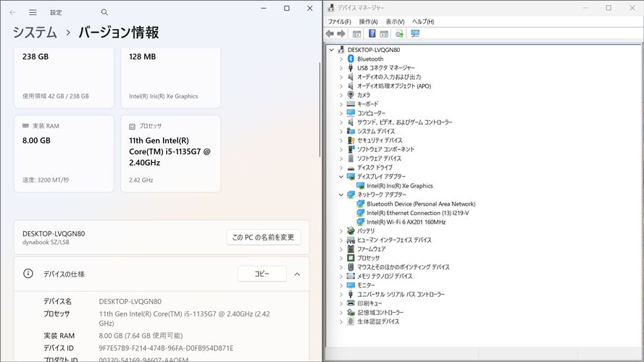Click the Device Manager back arrow icon
The width and height of the screenshot is (644, 362).
[x=330, y=34]
